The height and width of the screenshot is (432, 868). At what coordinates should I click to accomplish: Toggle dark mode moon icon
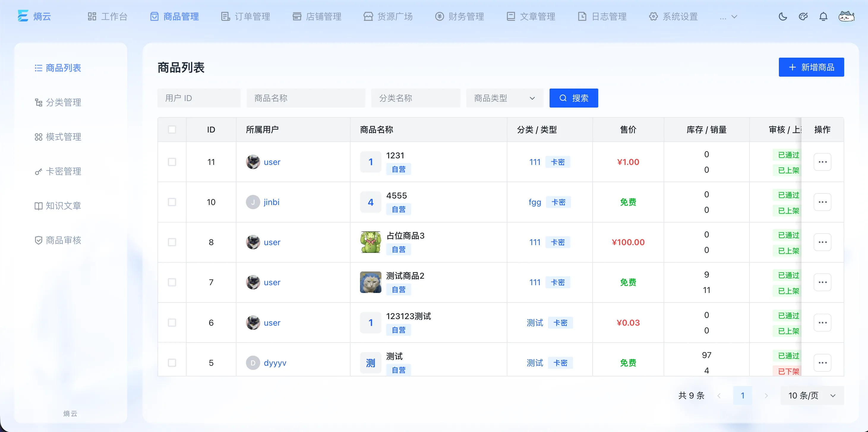[x=782, y=16]
